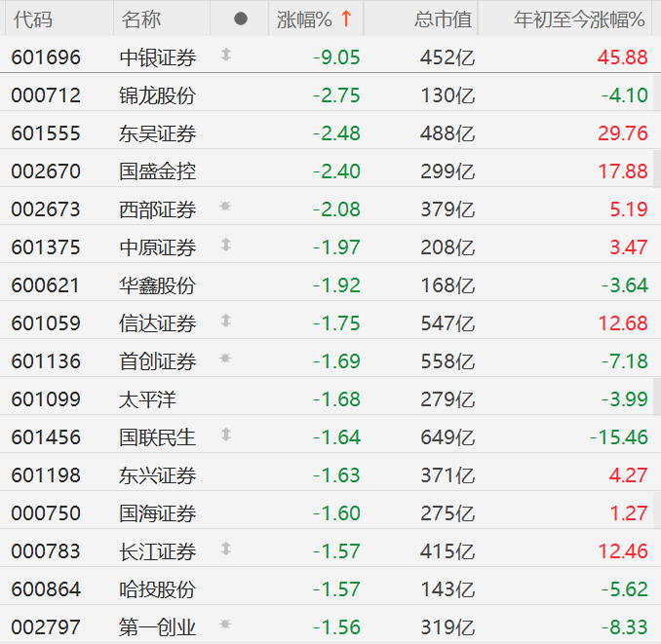661x644 pixels.
Task: Select stock code 601696
Action: (46, 57)
